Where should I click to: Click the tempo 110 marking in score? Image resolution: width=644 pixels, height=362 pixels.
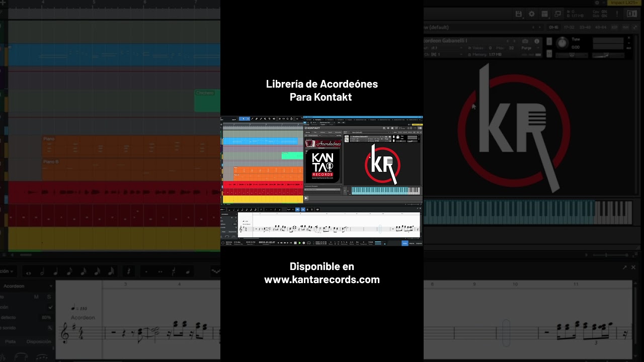(x=79, y=308)
